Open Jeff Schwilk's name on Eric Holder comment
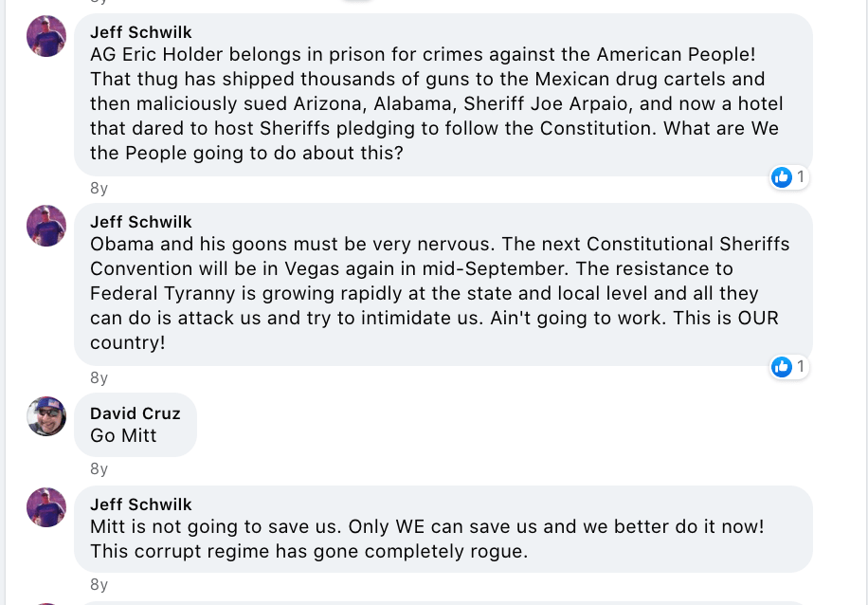Screen dimensions: 868x605 141,32
